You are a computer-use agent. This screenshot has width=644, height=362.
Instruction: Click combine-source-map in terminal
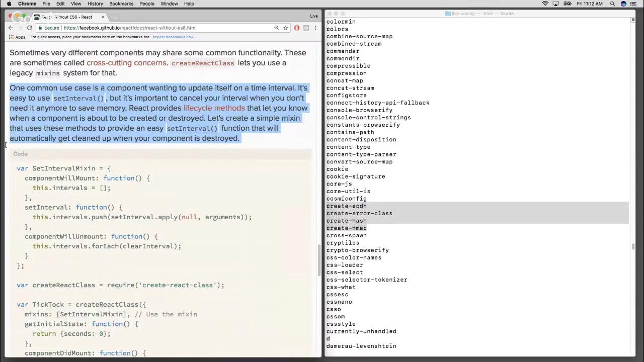359,36
